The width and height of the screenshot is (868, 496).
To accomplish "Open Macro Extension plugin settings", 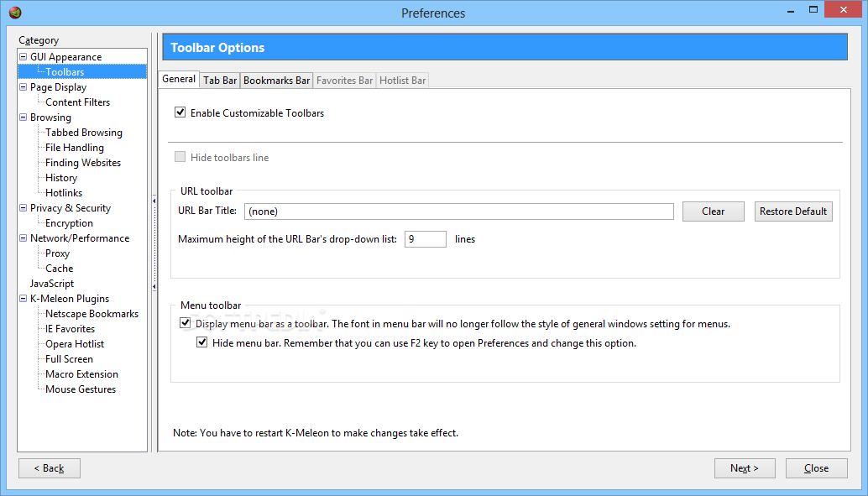I will (82, 374).
